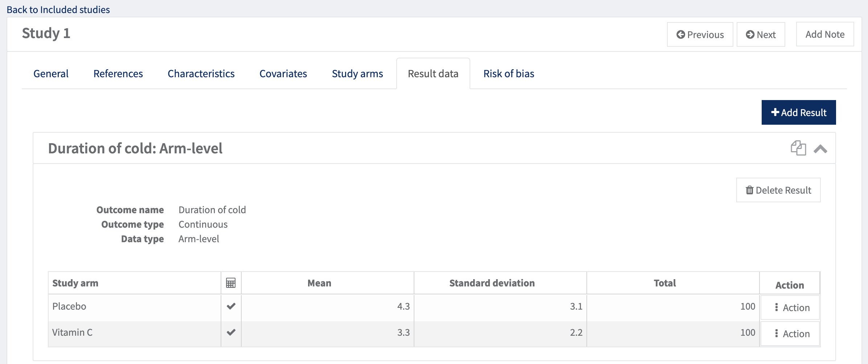Switch to the General tab

pos(51,74)
